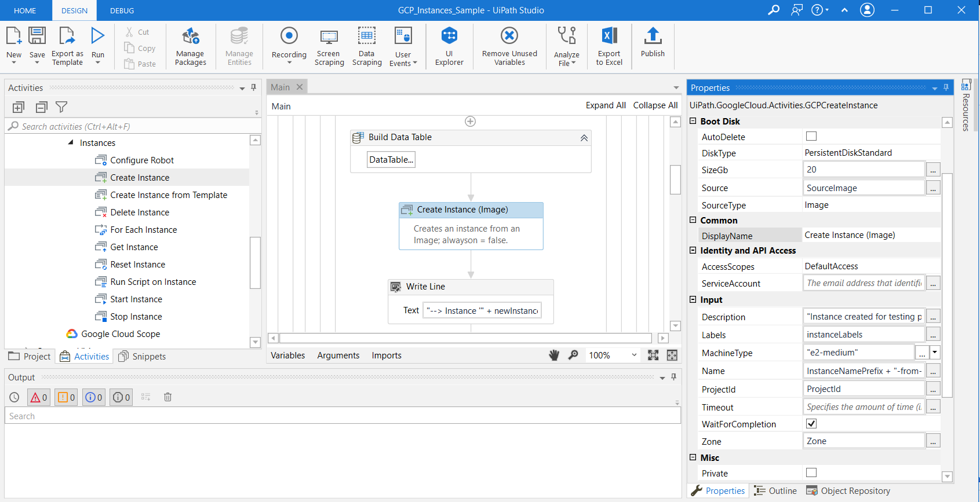
Task: Expand all activities tree icon
Action: pos(19,107)
